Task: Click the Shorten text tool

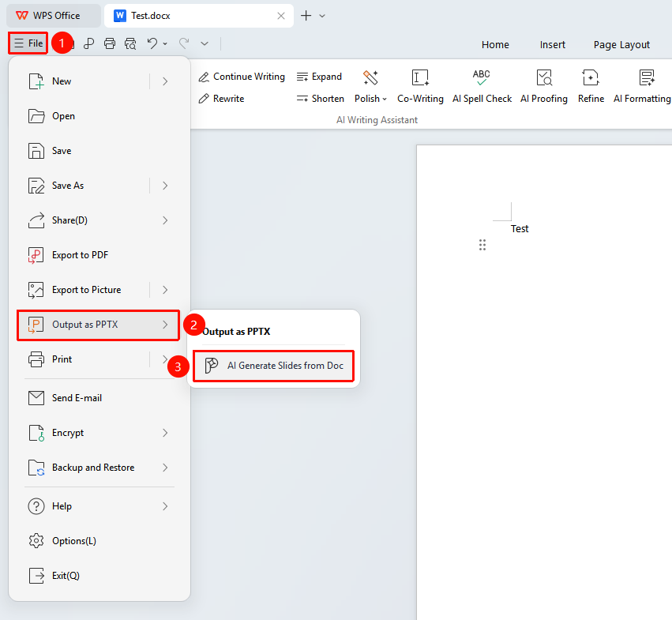Action: pyautogui.click(x=320, y=99)
